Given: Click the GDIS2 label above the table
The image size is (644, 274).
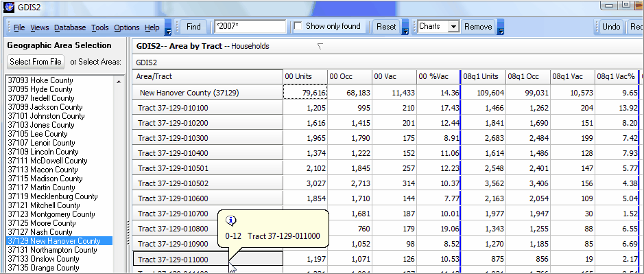Looking at the screenshot, I should [147, 62].
